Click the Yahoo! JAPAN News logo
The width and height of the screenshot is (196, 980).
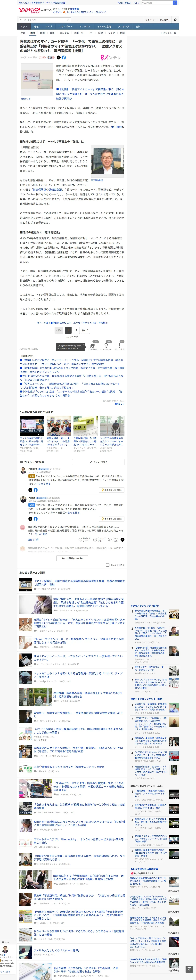pos(35,10)
